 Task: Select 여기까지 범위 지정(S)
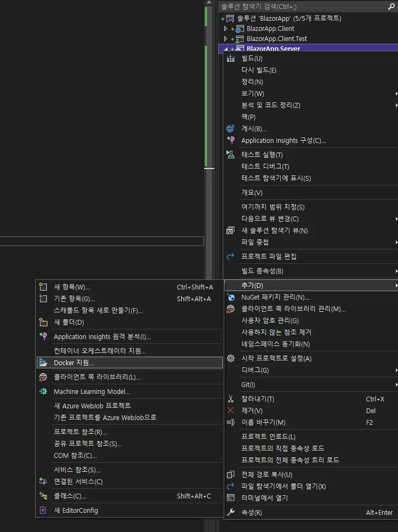click(x=273, y=207)
